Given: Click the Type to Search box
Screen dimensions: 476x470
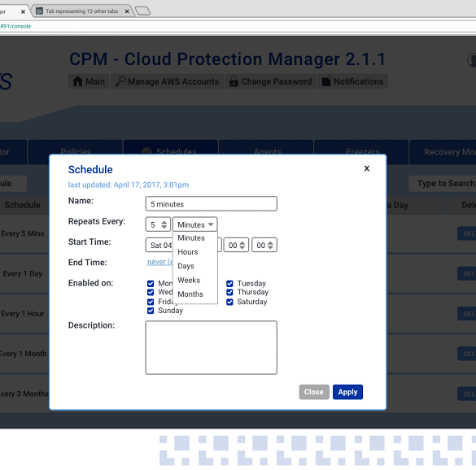Looking at the screenshot, I should 443,184.
